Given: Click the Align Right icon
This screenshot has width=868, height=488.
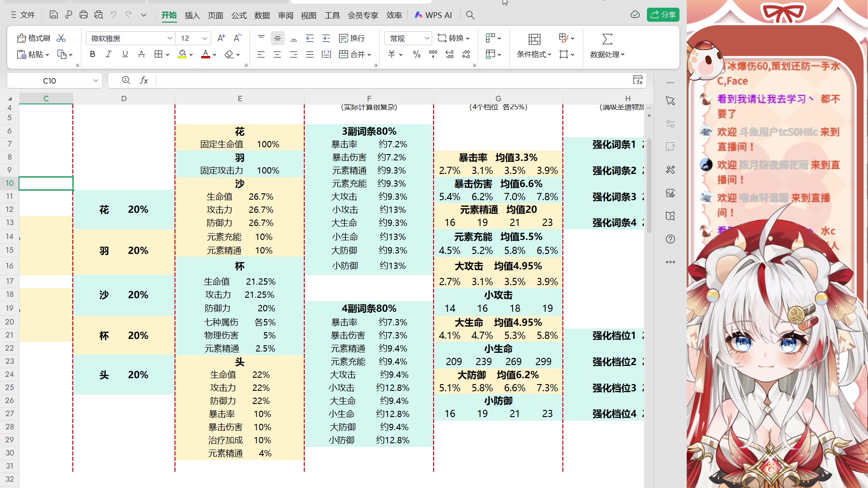Looking at the screenshot, I should 293,54.
